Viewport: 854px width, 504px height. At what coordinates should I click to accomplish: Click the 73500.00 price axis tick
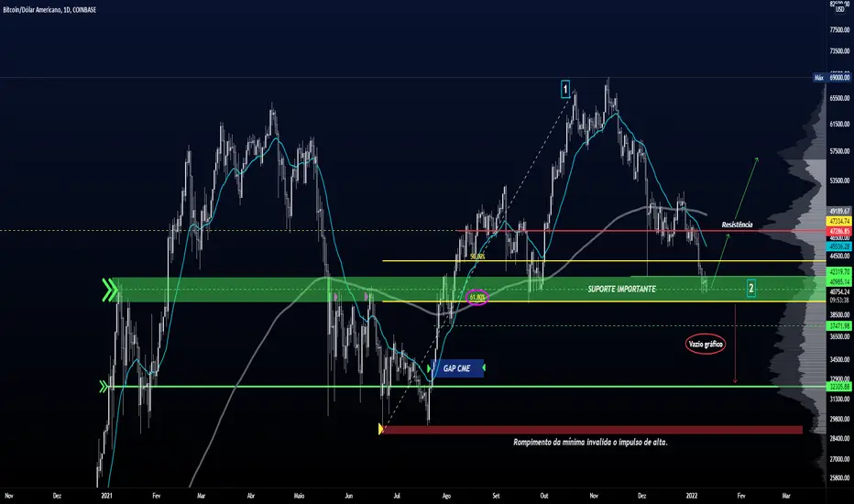[839, 51]
